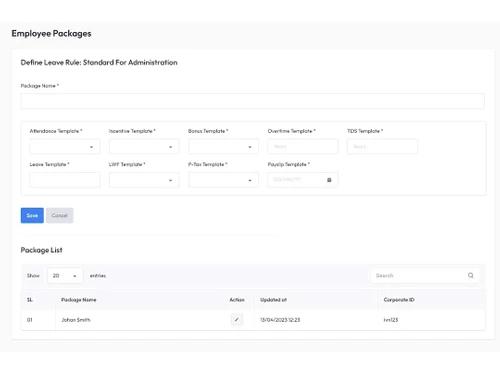Click the Package Name column header

pyautogui.click(x=79, y=300)
